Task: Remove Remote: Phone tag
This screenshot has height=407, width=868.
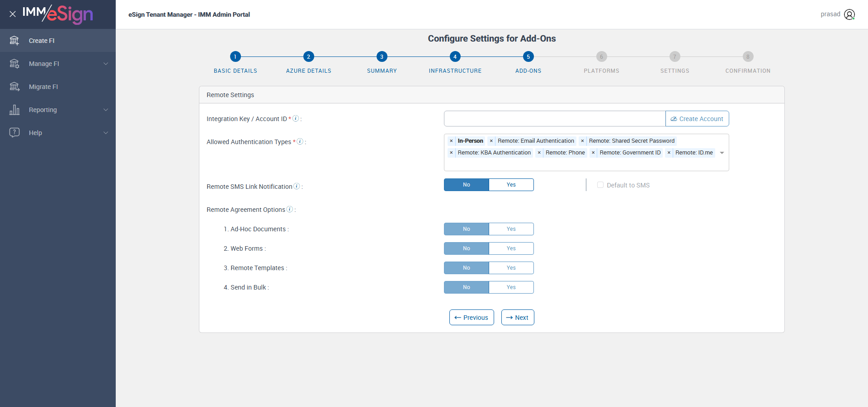Action: (539, 153)
